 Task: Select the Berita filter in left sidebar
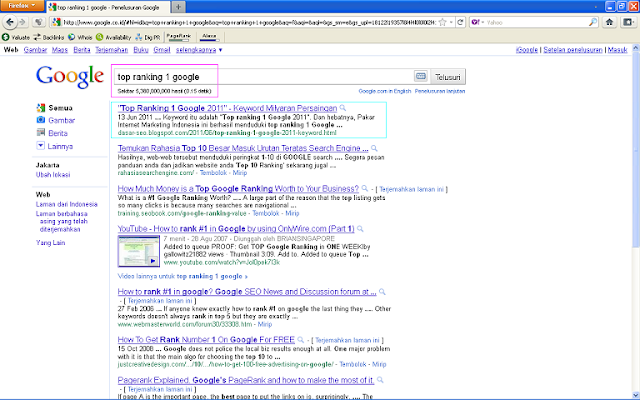(x=52, y=133)
